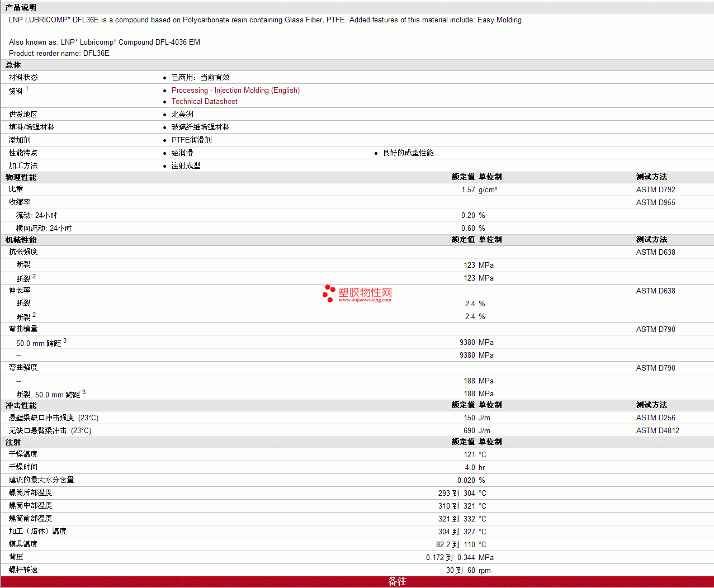Click the 690 J/m impact value
Image resolution: width=714 pixels, height=588 pixels.
coord(477,431)
